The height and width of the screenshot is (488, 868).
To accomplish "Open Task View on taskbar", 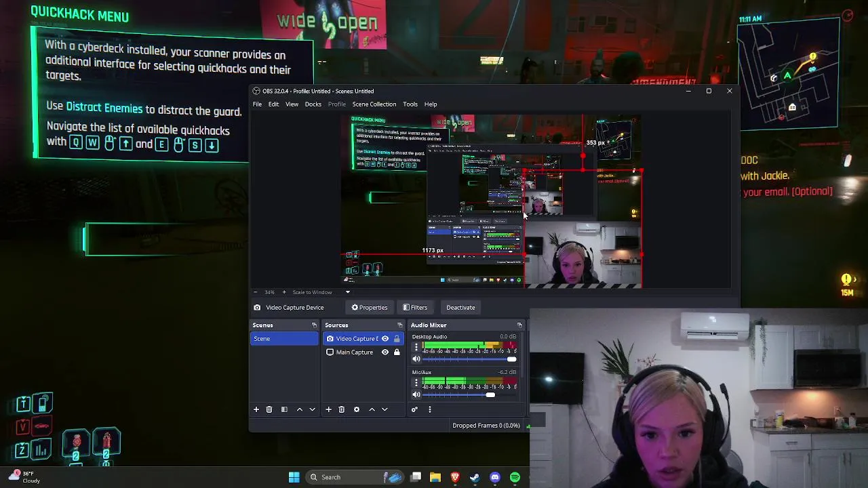I will [416, 477].
